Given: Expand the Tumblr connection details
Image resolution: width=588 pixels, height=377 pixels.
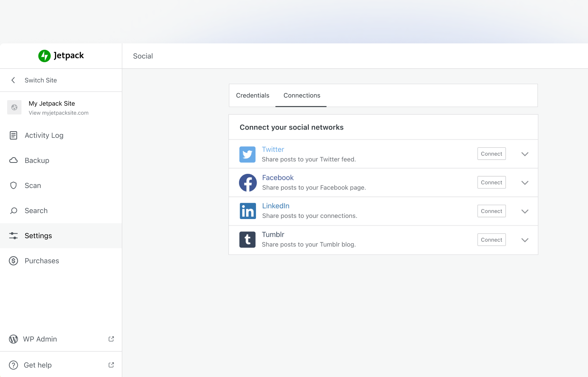Looking at the screenshot, I should click(x=525, y=240).
